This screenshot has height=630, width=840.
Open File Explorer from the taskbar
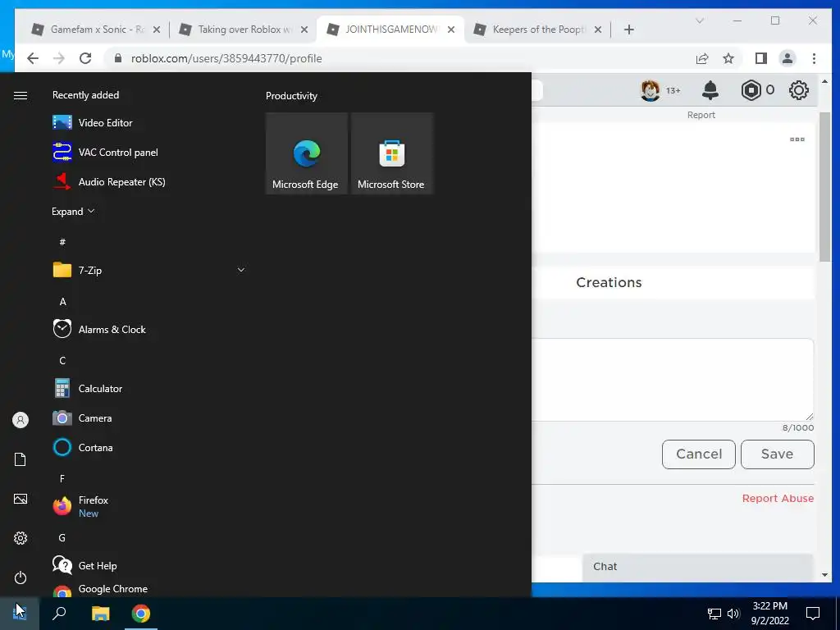pos(100,614)
